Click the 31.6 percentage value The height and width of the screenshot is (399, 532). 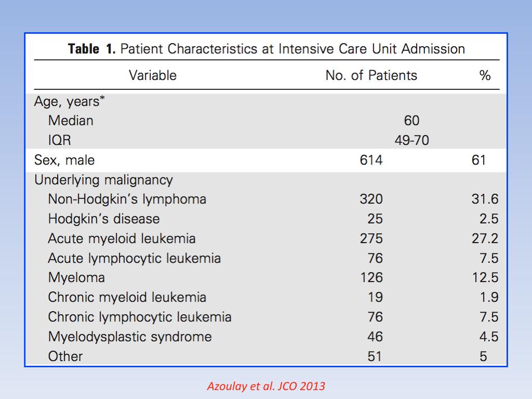click(485, 199)
